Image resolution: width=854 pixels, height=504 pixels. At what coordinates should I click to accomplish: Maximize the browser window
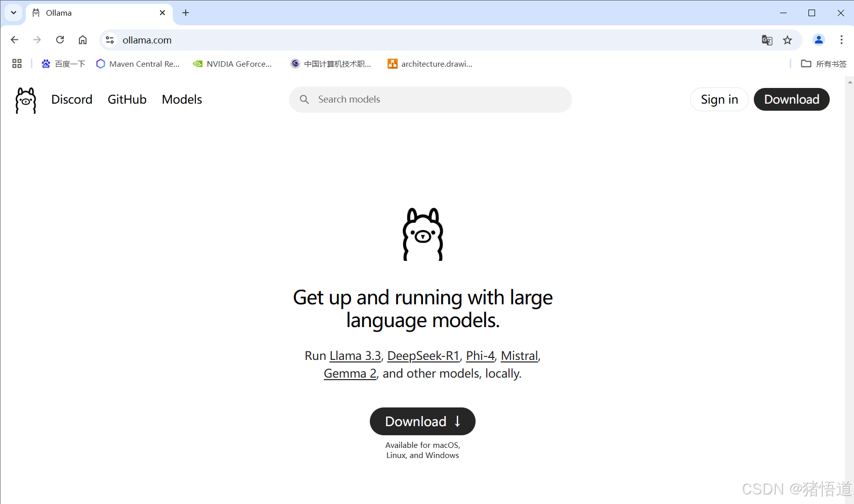812,13
